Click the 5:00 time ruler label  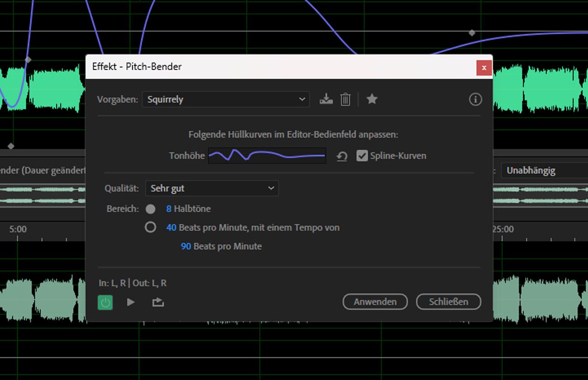click(18, 229)
